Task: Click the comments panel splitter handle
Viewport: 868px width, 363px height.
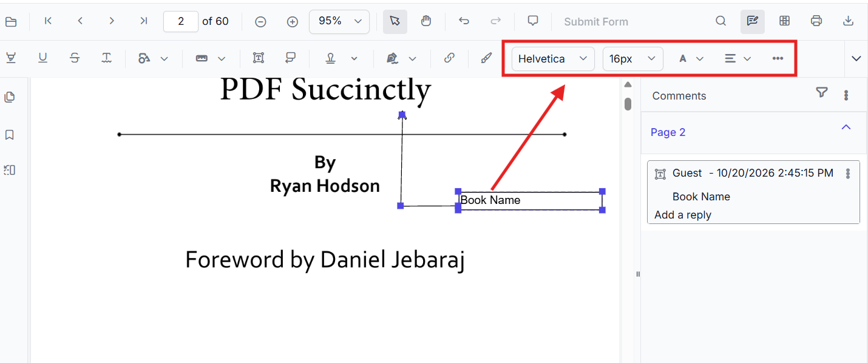Action: (x=638, y=274)
